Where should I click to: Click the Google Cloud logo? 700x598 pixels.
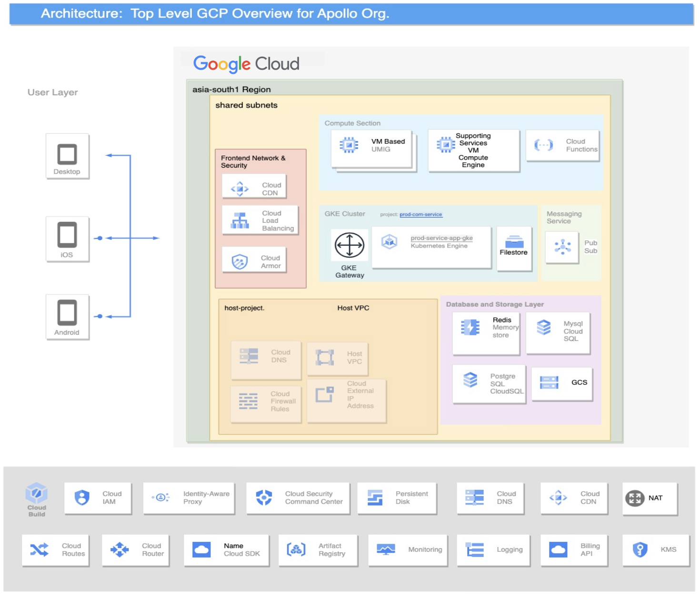click(246, 64)
